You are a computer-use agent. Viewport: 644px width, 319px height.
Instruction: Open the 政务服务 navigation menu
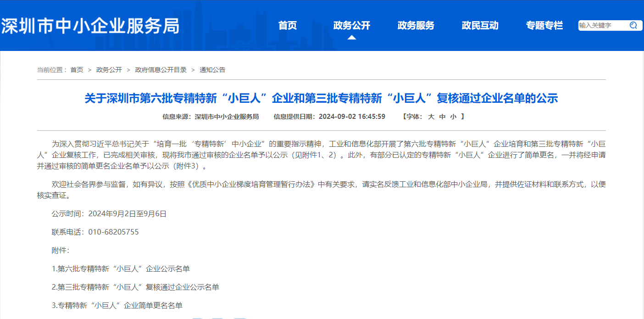pyautogui.click(x=416, y=26)
